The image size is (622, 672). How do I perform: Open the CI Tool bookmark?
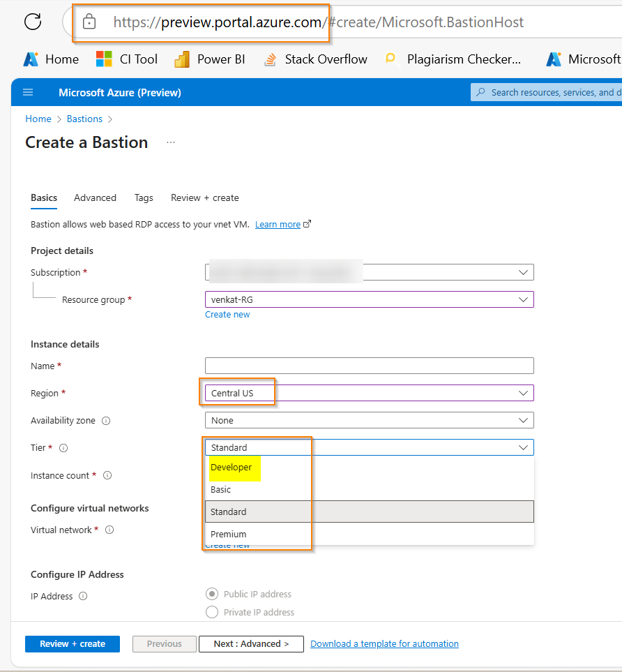point(127,59)
